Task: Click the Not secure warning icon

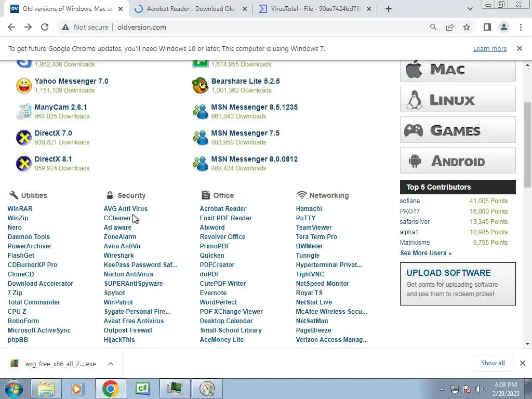Action: click(x=65, y=27)
